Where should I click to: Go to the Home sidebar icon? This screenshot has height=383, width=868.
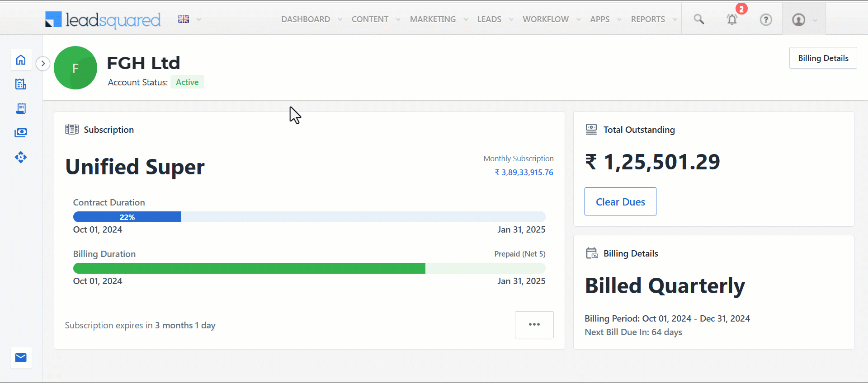point(21,60)
